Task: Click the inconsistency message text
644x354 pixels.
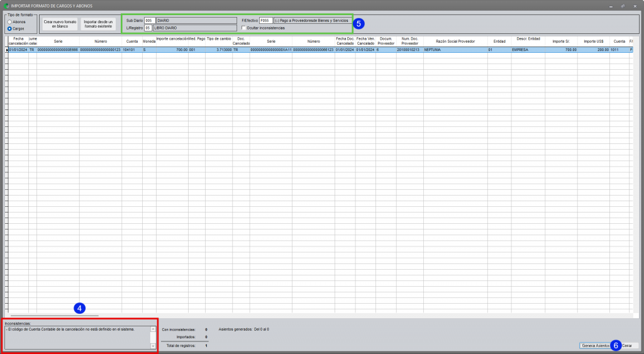Action: click(x=70, y=329)
